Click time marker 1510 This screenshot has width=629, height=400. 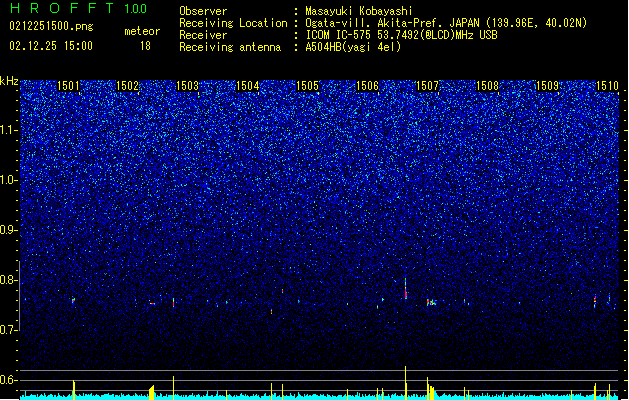coord(607,85)
